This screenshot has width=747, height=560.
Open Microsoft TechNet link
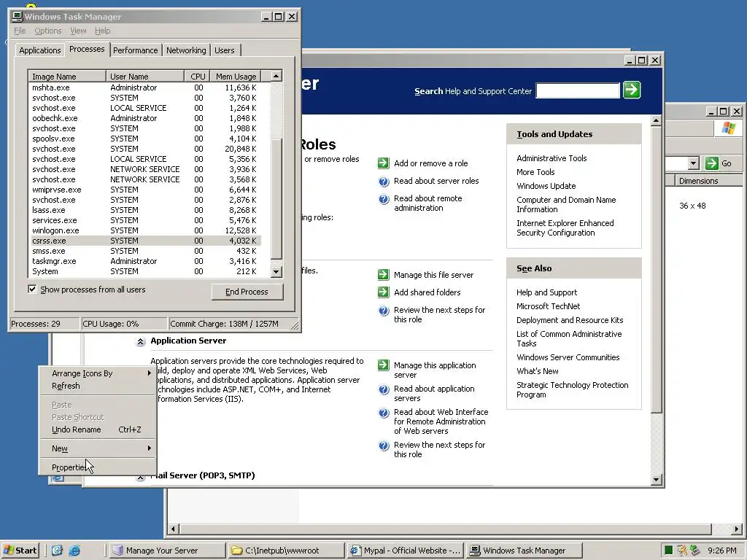pos(549,306)
